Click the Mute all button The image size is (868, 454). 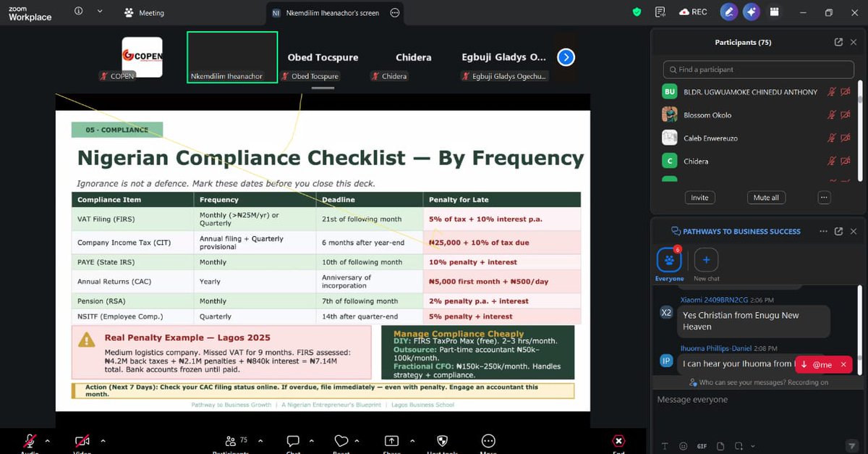pyautogui.click(x=766, y=198)
